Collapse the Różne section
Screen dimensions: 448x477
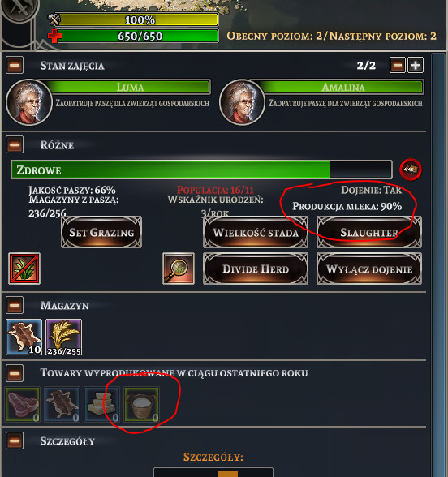tap(15, 144)
